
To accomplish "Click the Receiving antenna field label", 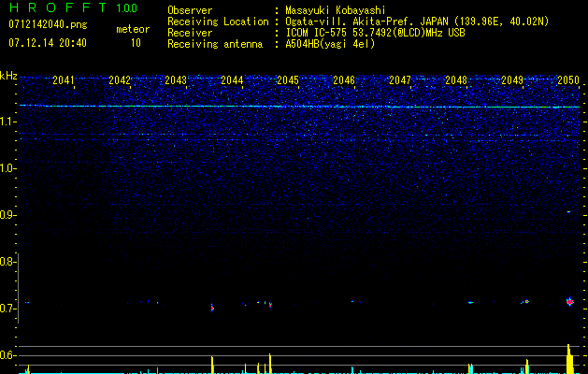I will coord(215,44).
